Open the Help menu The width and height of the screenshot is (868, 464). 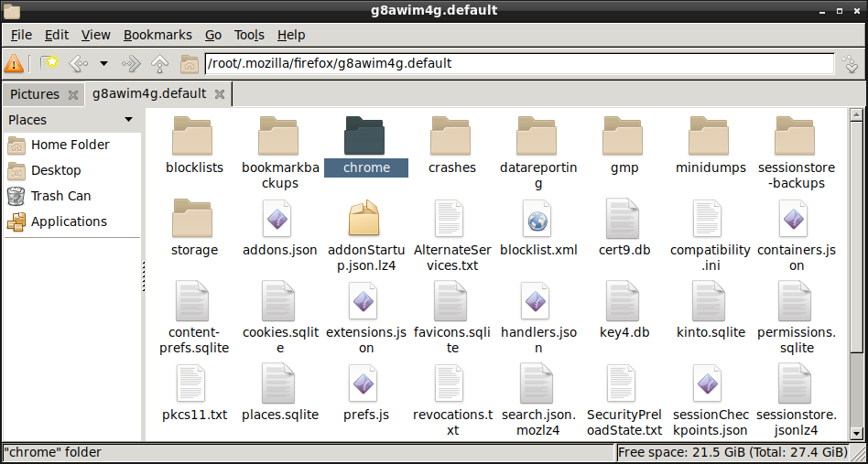coord(291,35)
